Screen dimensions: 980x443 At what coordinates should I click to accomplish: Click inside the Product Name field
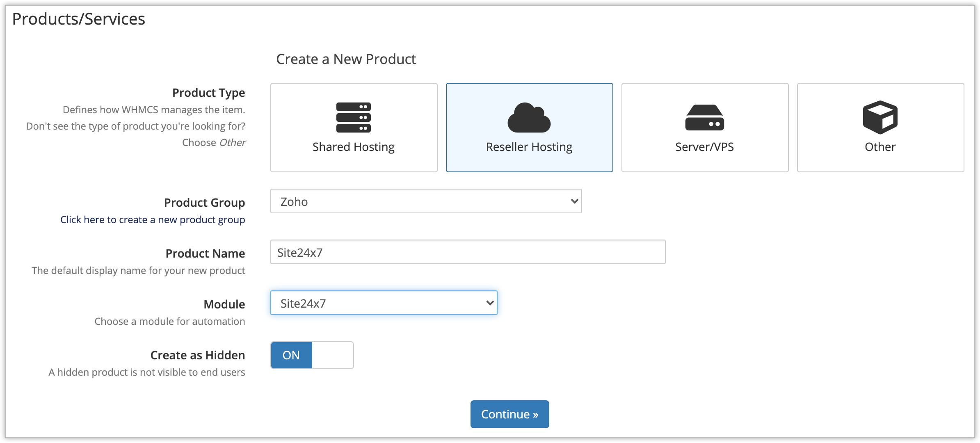467,252
